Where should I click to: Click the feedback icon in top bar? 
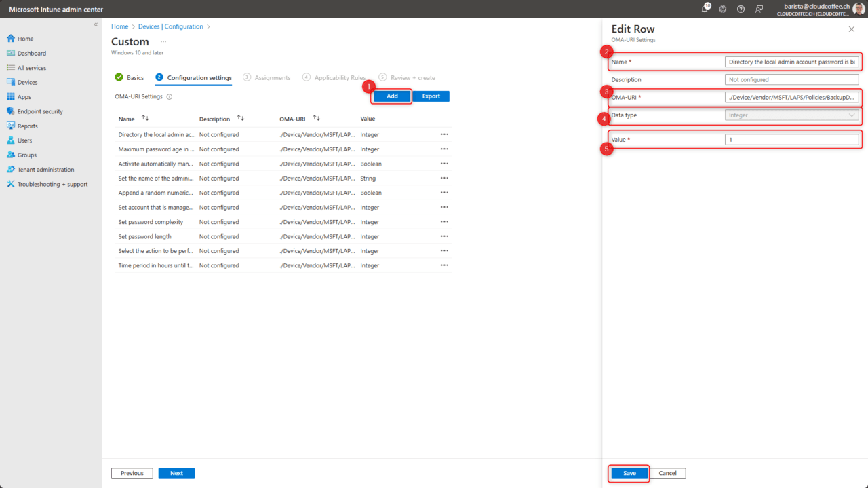pos(759,9)
